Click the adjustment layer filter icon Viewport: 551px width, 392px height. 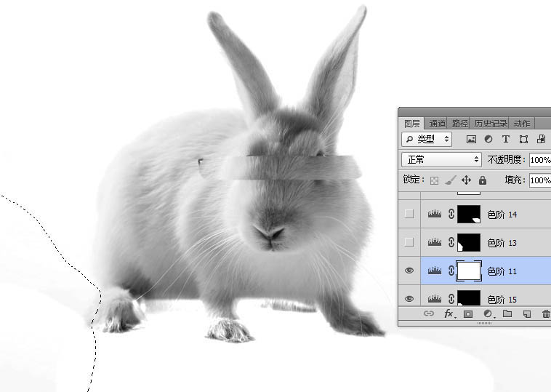[488, 139]
